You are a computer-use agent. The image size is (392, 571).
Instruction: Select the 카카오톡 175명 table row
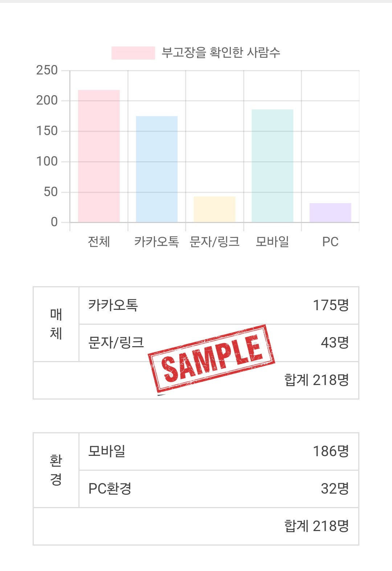coord(219,305)
